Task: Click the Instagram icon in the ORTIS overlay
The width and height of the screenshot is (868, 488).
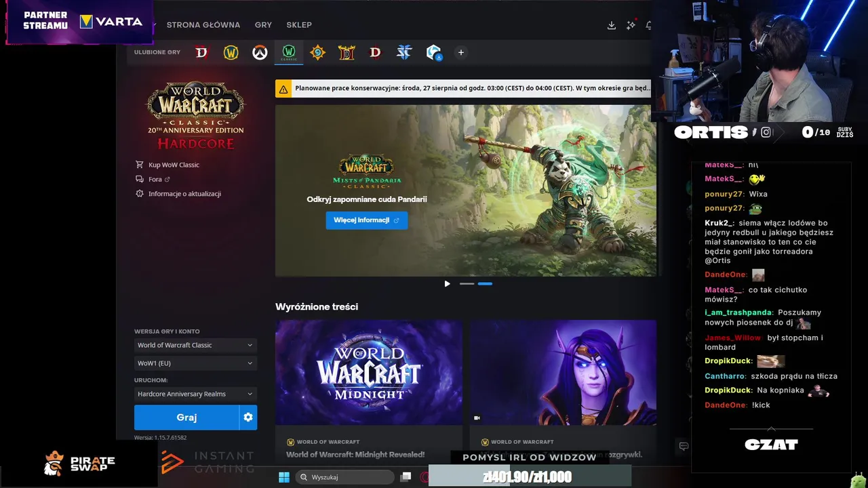Action: click(x=766, y=132)
